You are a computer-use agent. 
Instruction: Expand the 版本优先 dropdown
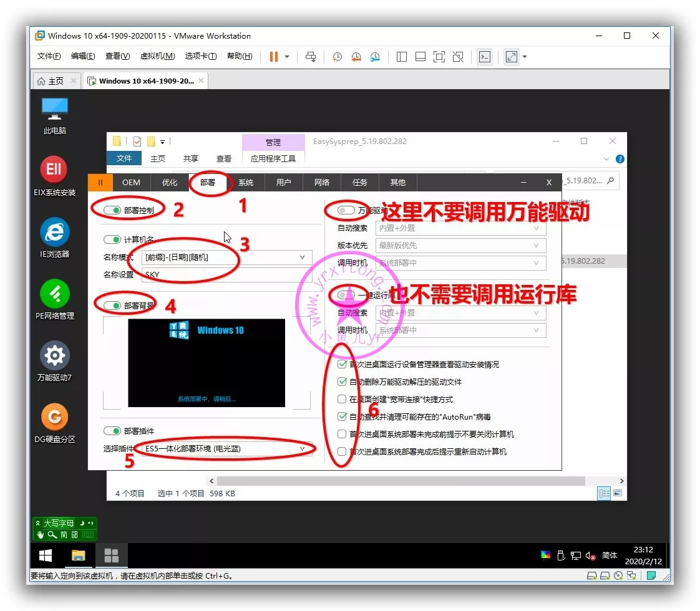tap(535, 246)
